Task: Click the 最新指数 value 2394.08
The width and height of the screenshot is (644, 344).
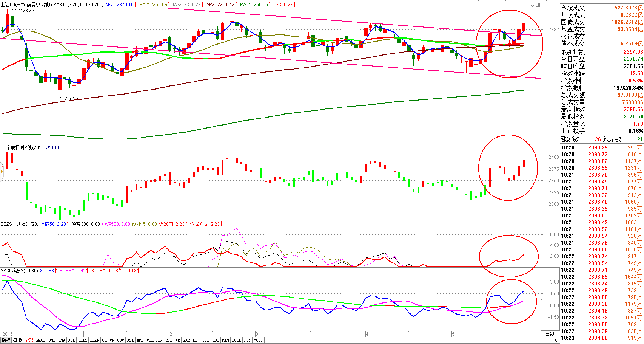Action: (x=633, y=52)
